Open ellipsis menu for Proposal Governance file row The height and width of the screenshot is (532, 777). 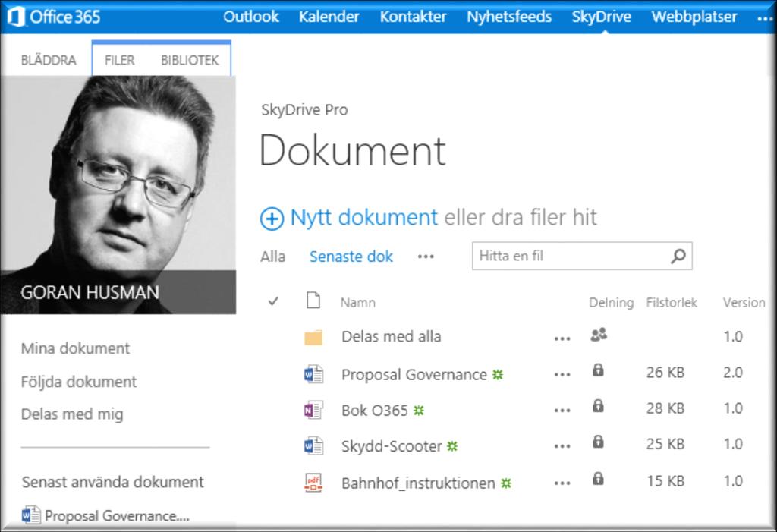pos(562,375)
